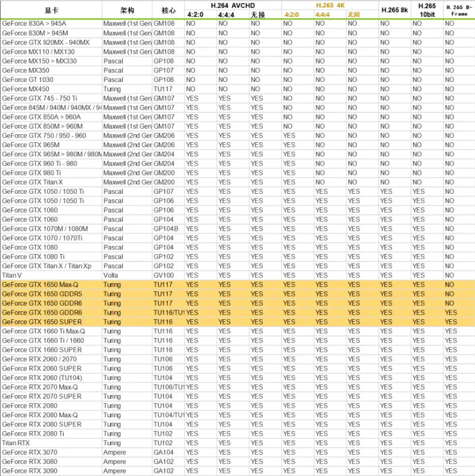475x476 pixels.
Task: Click highlighted GeForce GTX 1650 GDDR5 cell
Action: click(x=42, y=294)
